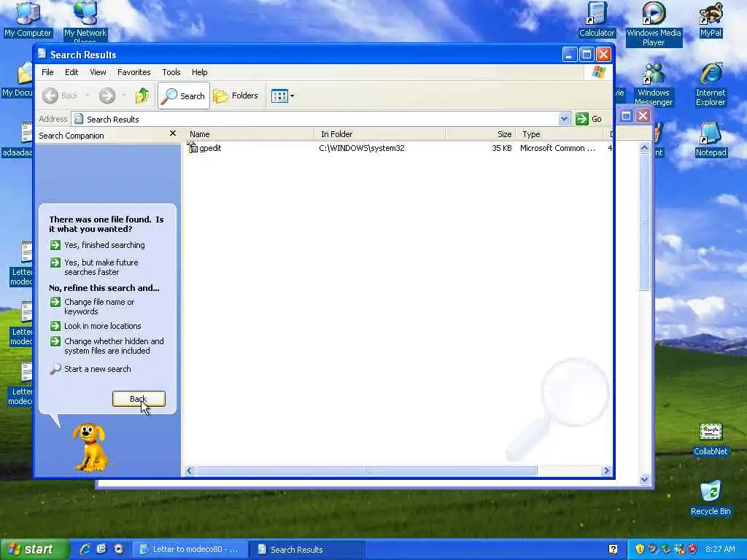Open the Edit menu

(71, 72)
